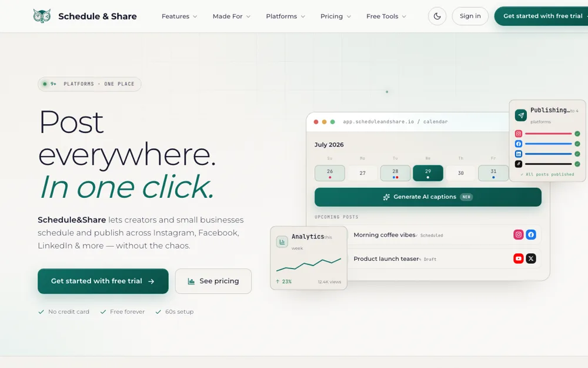The image size is (588, 368).
Task: Select the highlighted day 29
Action: tap(428, 173)
